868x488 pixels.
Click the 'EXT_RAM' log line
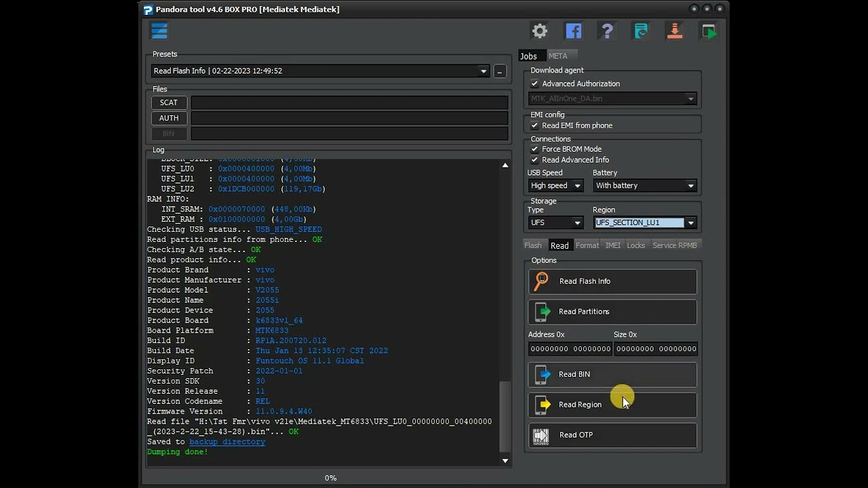(234, 220)
